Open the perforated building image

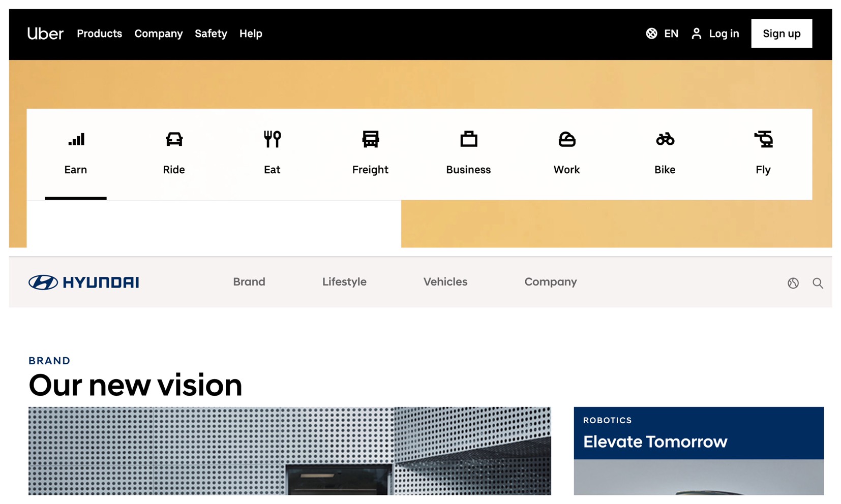[x=290, y=451]
